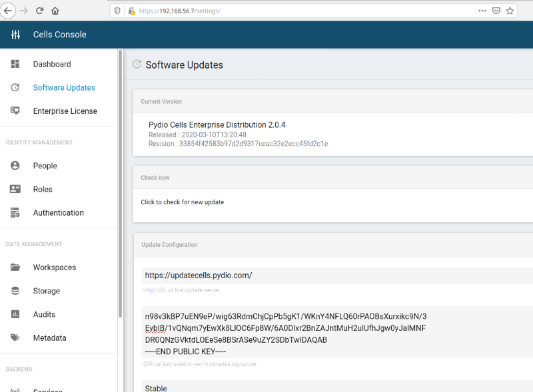Bookmark this page with star icon

coord(510,11)
